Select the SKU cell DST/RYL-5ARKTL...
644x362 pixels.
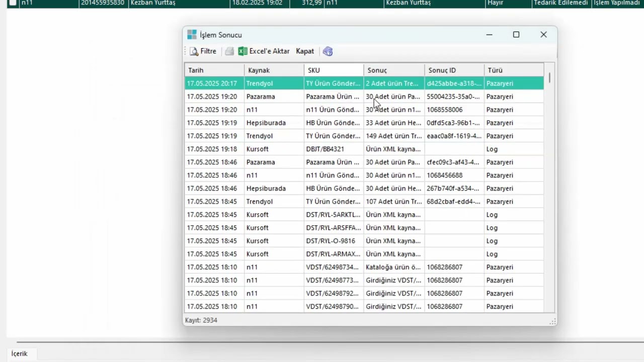click(x=333, y=215)
